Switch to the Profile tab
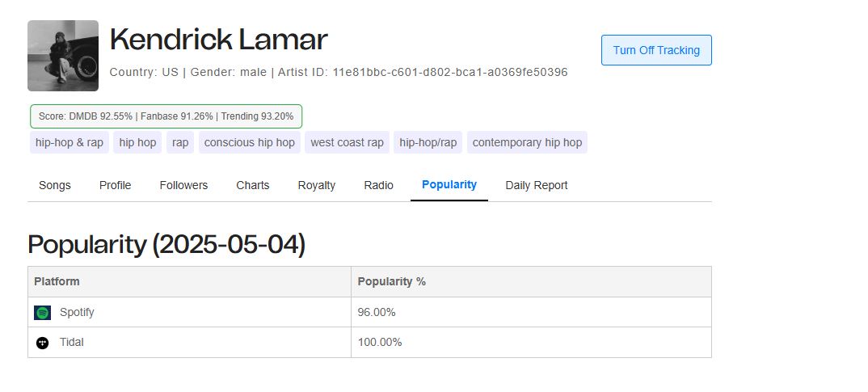The height and width of the screenshot is (392, 868). [x=116, y=185]
